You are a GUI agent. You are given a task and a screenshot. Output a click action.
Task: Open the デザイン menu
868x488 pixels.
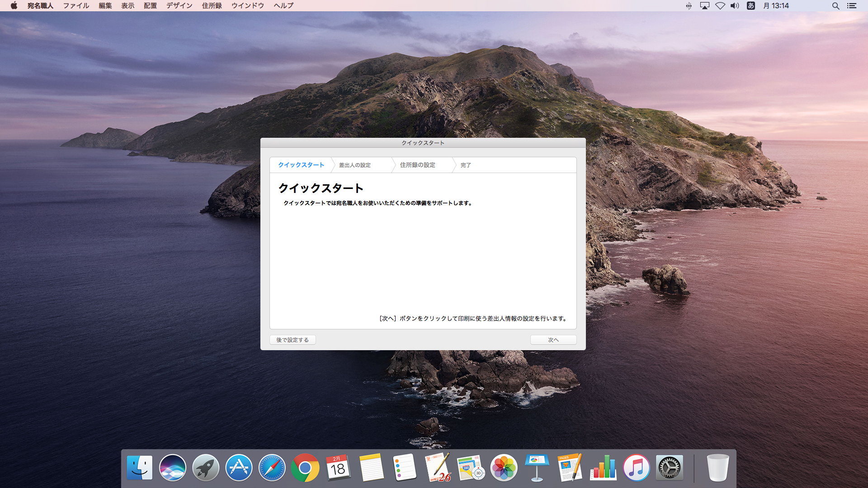(179, 5)
